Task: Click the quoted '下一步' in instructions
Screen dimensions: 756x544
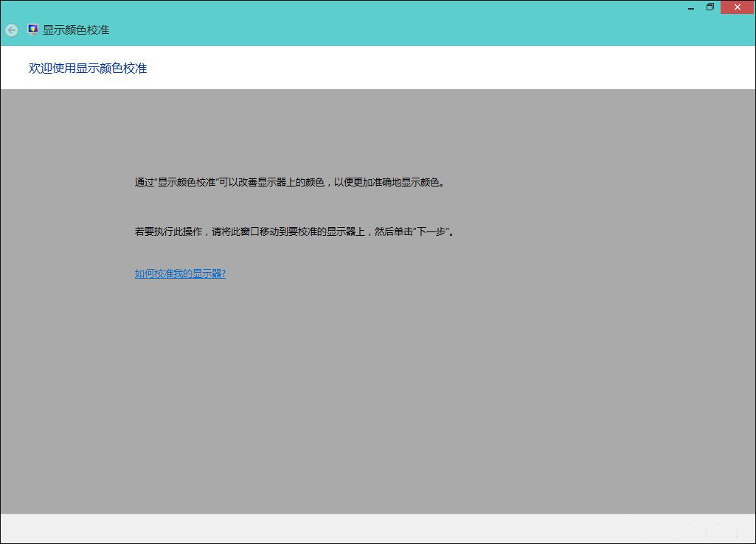Action: 434,231
